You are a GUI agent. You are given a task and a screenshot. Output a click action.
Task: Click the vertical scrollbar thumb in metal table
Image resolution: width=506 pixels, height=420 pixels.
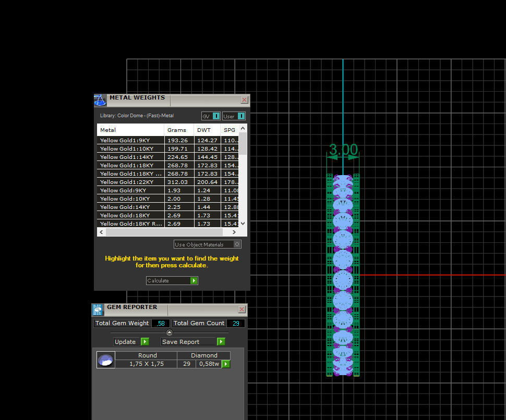pyautogui.click(x=243, y=143)
